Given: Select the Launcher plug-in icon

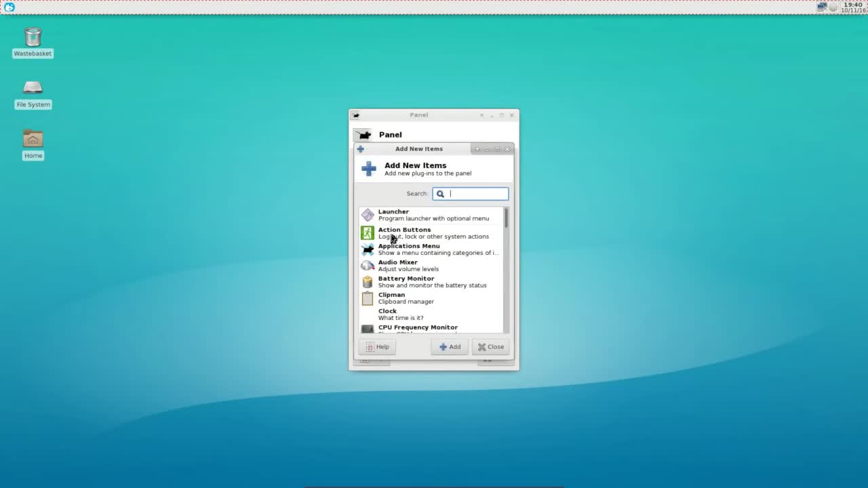Looking at the screenshot, I should 367,215.
